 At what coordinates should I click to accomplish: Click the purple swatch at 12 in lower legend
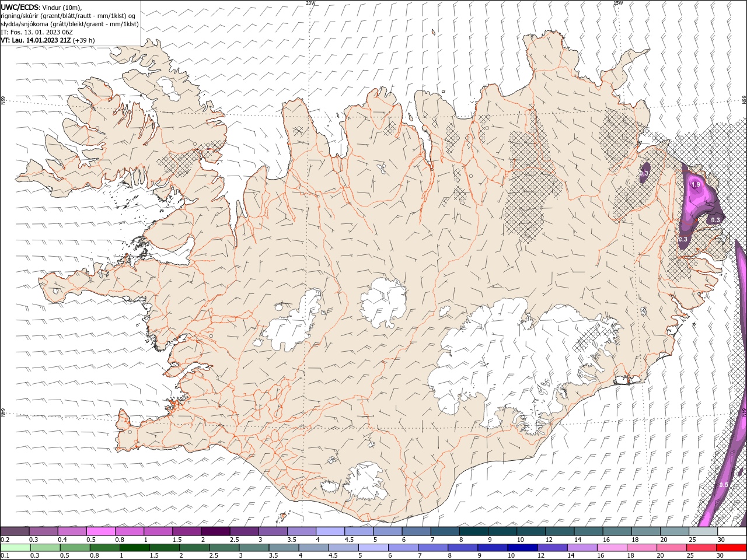click(x=551, y=548)
